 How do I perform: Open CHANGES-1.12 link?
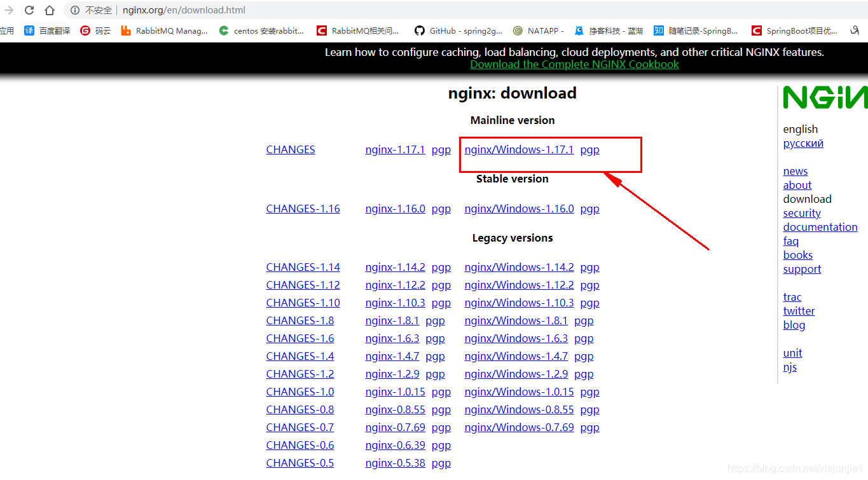click(303, 285)
